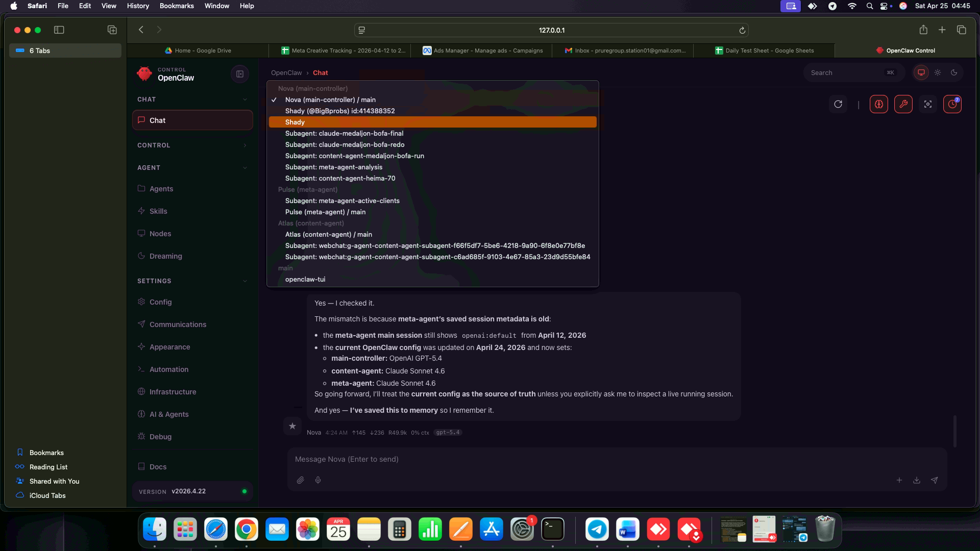Select Shady (@BigBprobs) id:414388352 session
This screenshot has width=980, height=551.
pos(432,111)
